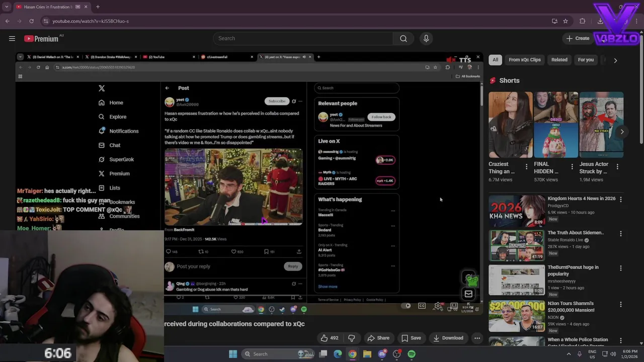Click the YouTube search magnifier button
The image size is (644, 362).
[404, 39]
